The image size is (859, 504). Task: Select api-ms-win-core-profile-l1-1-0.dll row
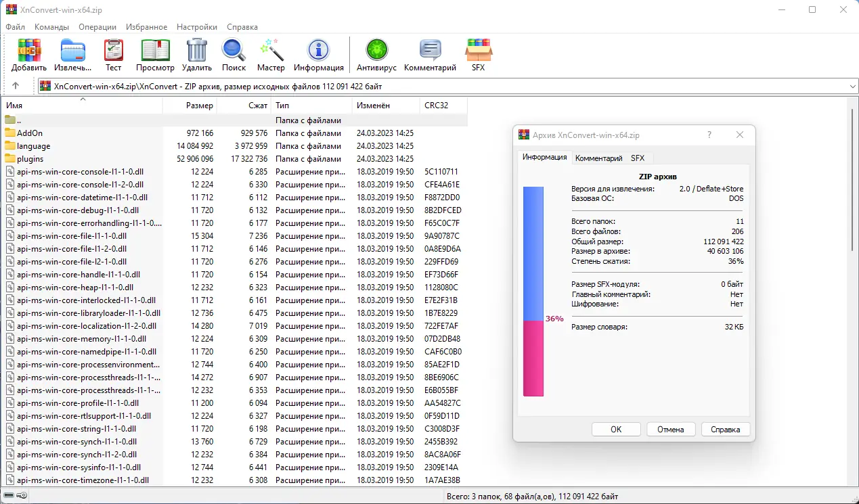(234, 403)
